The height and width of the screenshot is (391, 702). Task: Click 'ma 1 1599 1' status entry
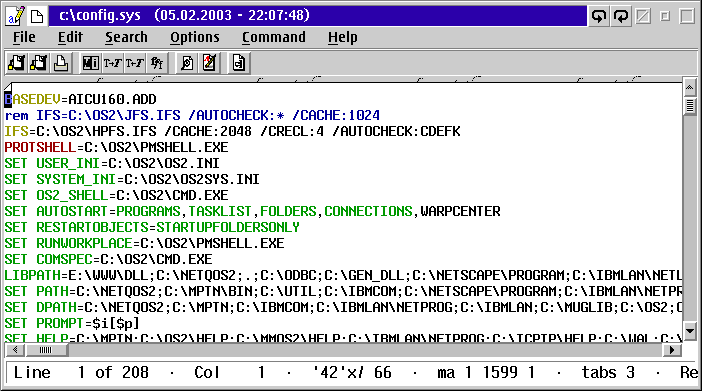[x=486, y=373]
